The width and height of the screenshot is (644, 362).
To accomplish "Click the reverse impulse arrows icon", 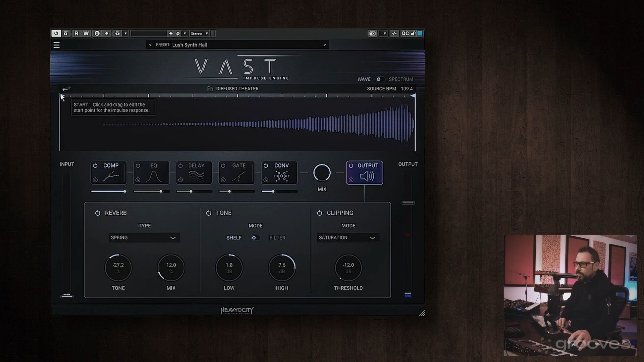I will click(66, 88).
